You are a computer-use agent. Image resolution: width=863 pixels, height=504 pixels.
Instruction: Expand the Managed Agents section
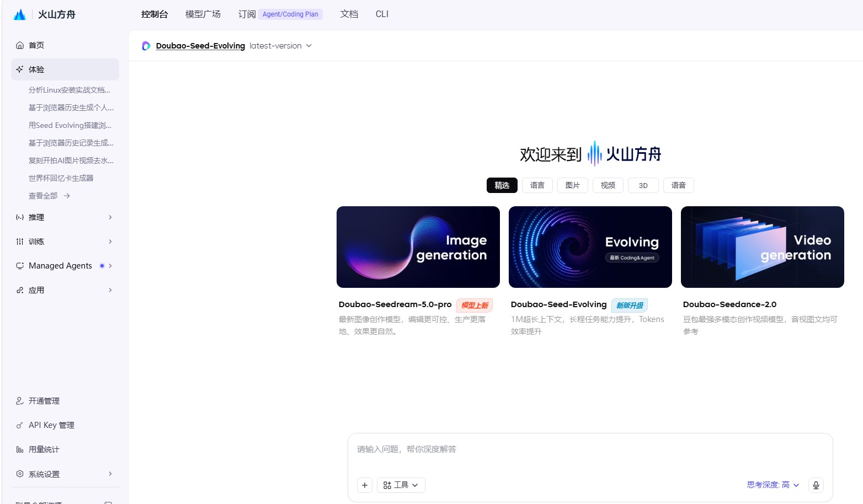click(x=110, y=266)
